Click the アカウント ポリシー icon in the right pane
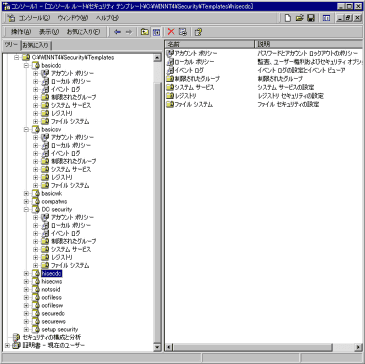The height and width of the screenshot is (364, 365). 170,53
